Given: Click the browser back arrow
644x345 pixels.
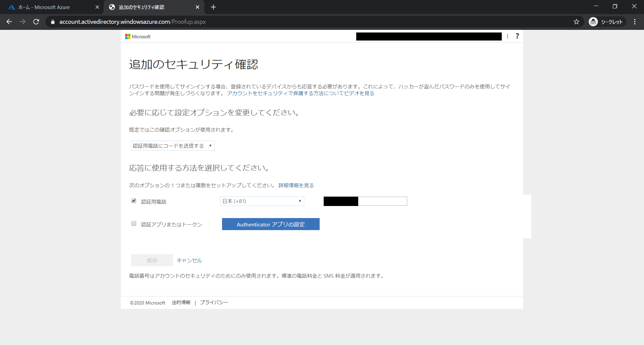Looking at the screenshot, I should [x=9, y=22].
